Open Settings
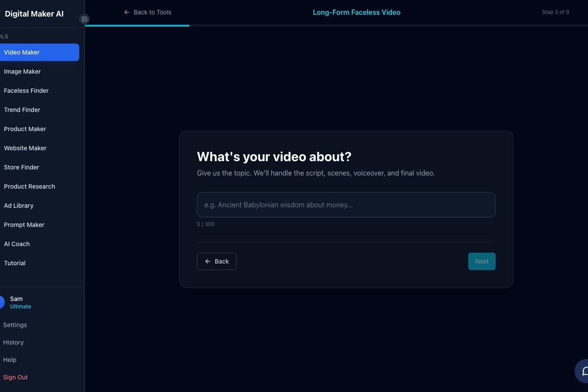 click(15, 325)
